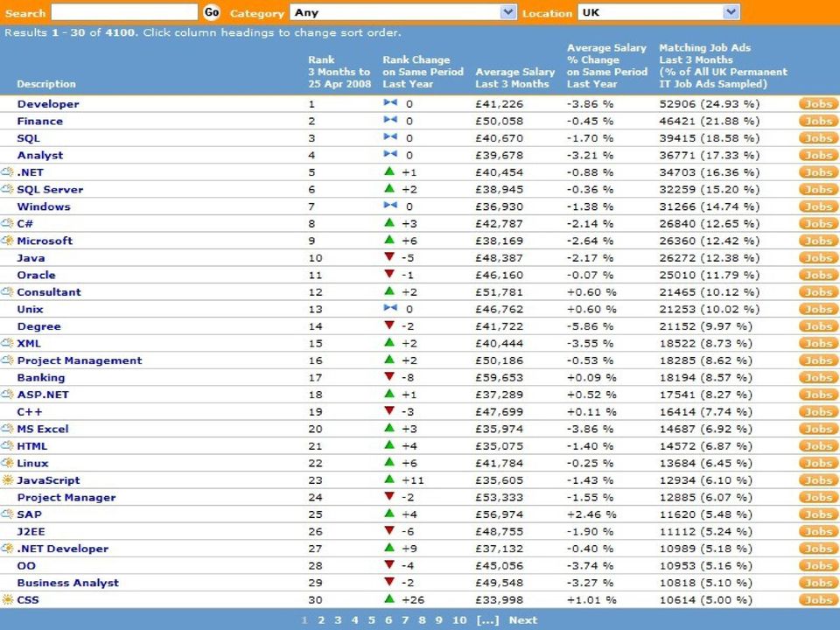The width and height of the screenshot is (840, 630).
Task: Click the weather icon beside MS Excel
Action: (8, 429)
